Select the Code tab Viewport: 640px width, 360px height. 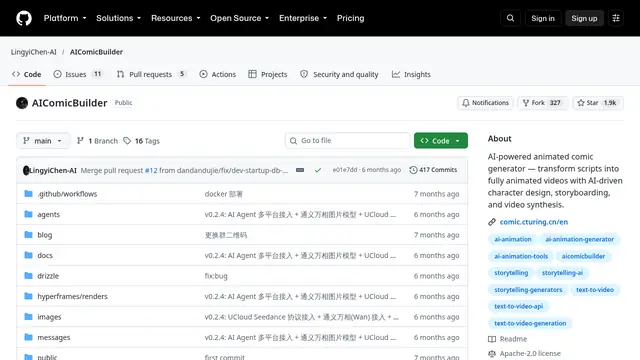(27, 74)
